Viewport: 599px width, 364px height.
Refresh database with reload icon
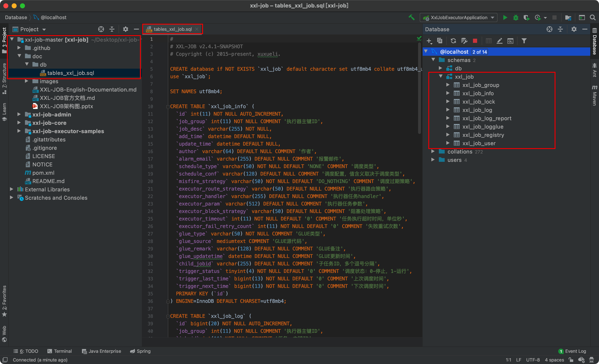(453, 41)
